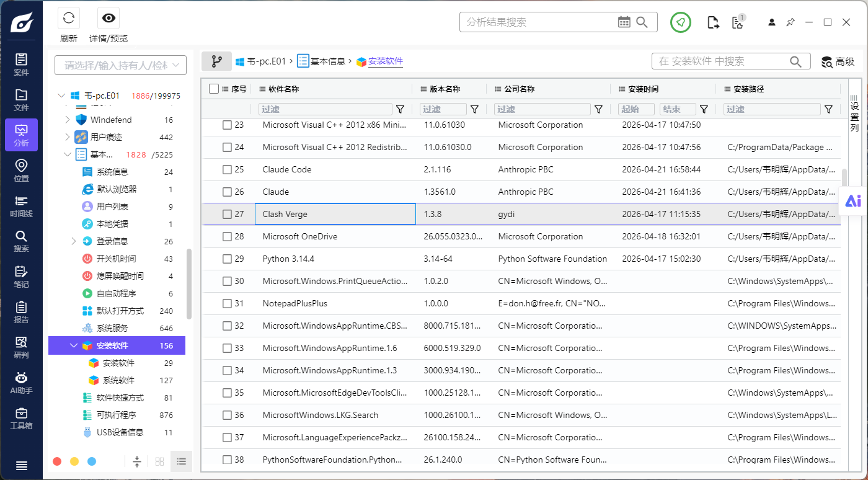Screen dimensions: 868x480
Task: Check row 36 MicrosoftWindows.LKG.Search checkbox
Action: point(227,415)
